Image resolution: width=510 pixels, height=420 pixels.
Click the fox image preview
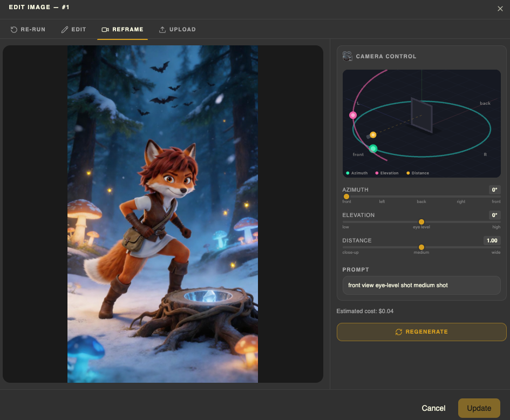[162, 214]
